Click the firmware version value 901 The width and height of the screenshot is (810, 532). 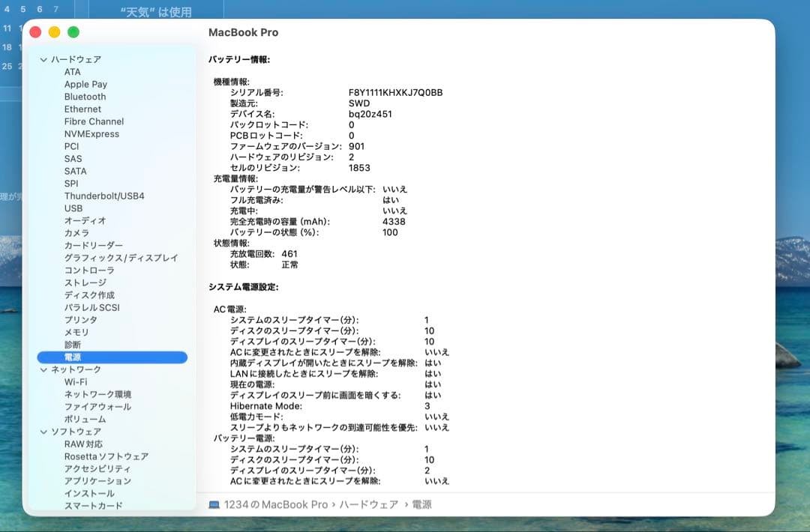pos(356,147)
